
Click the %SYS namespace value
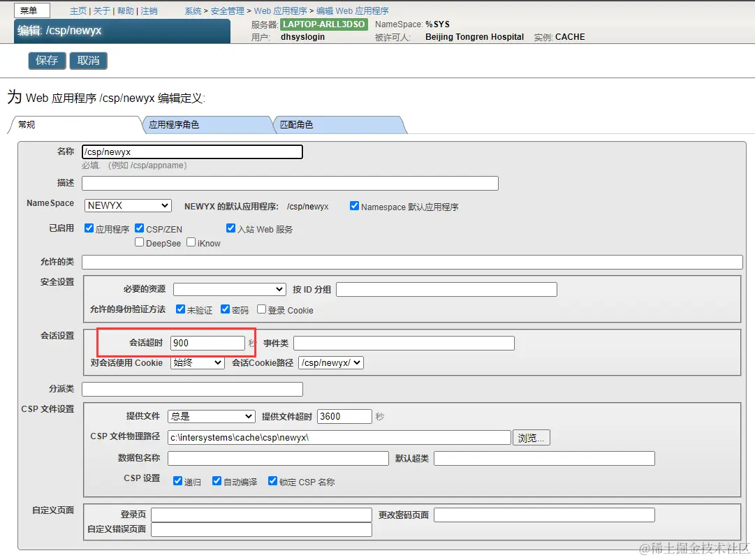(x=437, y=24)
